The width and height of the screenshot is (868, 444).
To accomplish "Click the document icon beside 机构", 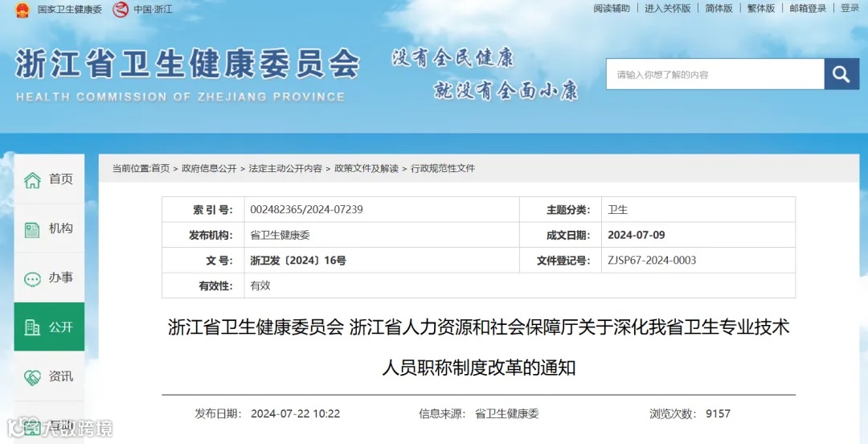I will [33, 229].
